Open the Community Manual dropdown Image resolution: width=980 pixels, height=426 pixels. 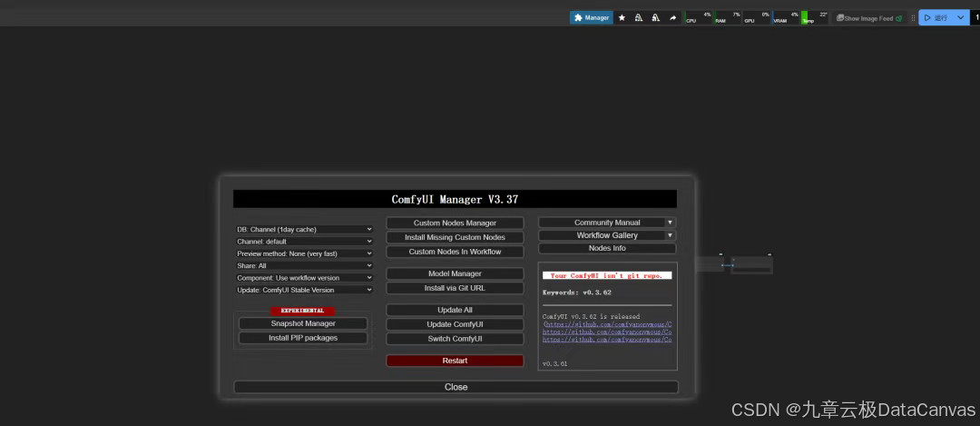pos(607,223)
